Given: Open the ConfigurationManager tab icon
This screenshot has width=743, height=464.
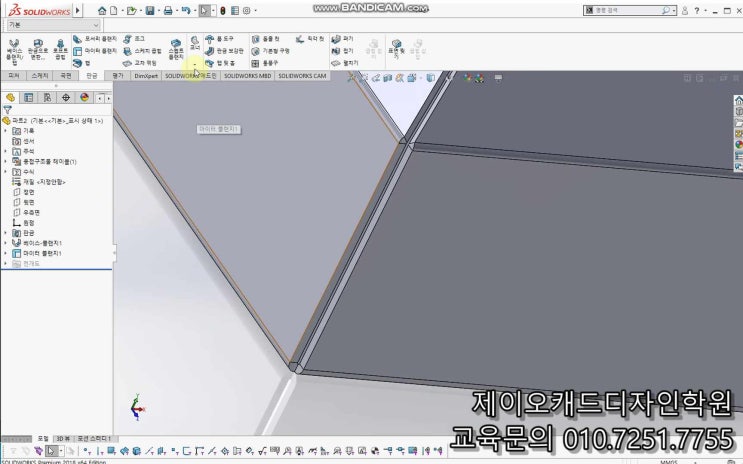Looking at the screenshot, I should (x=47, y=98).
